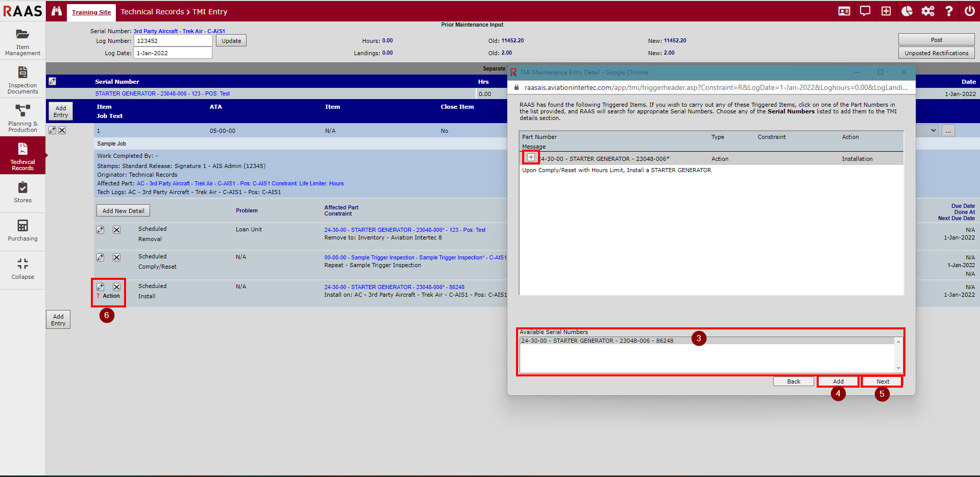This screenshot has width=980, height=477.
Task: Open the Sample Trigger Inspection part link
Action: click(x=415, y=257)
